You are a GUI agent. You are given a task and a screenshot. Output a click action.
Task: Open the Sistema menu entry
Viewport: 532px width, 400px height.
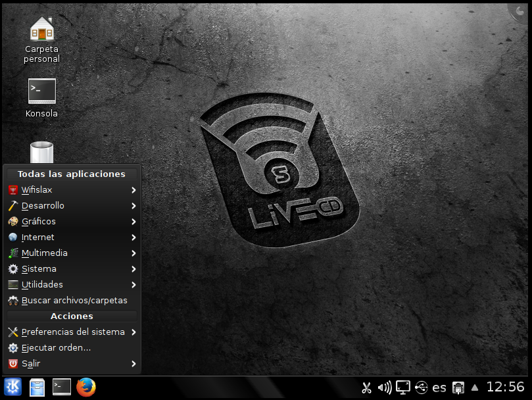[72, 269]
